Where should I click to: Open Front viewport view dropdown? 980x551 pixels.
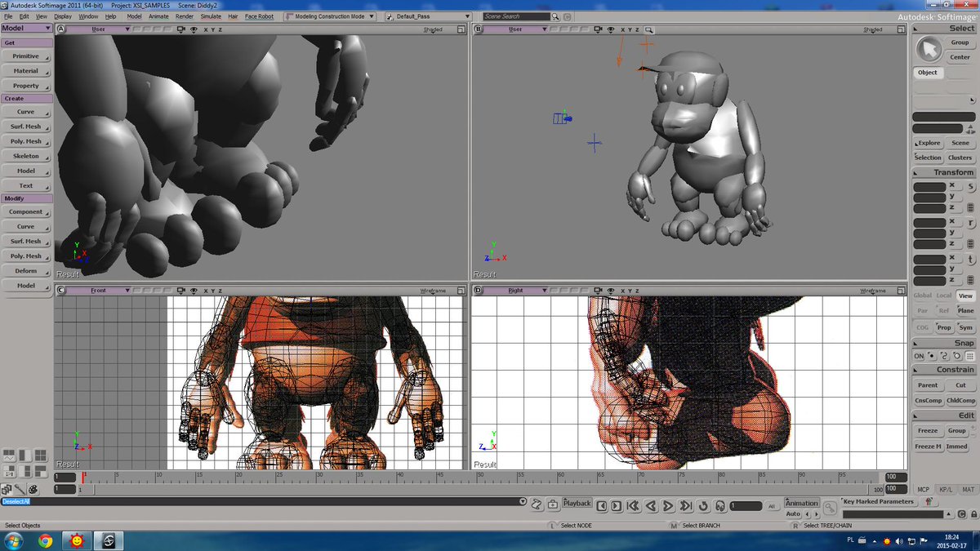[98, 291]
